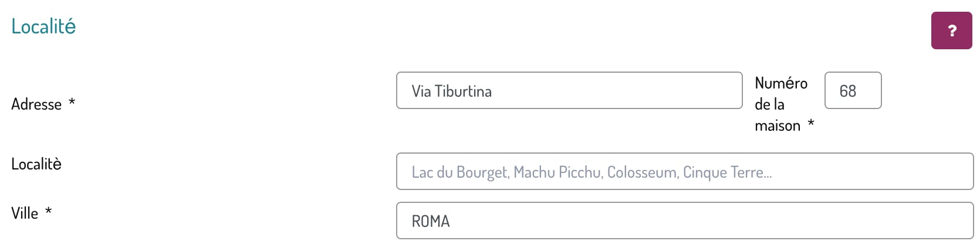Click the Lac du Bourget placeholder text
980x251 pixels.
[461, 172]
